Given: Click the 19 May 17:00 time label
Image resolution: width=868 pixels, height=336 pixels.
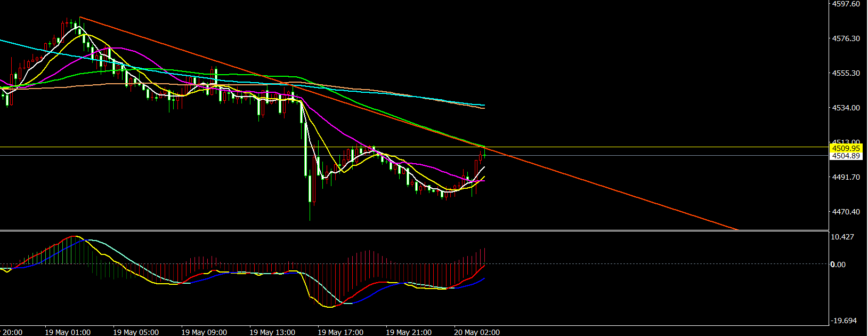Looking at the screenshot, I should click(x=340, y=332).
